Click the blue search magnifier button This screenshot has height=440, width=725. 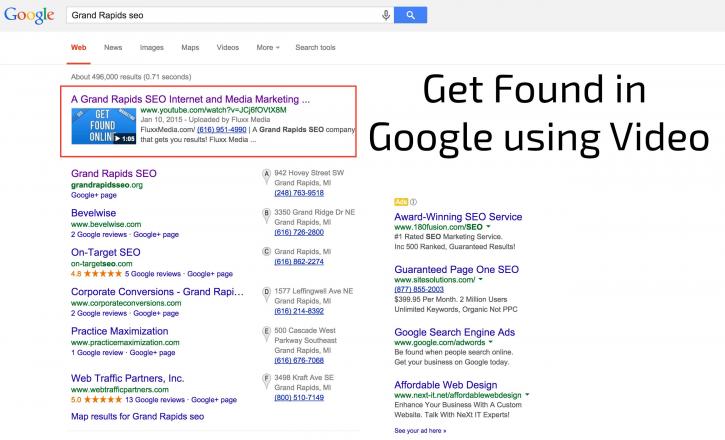pyautogui.click(x=410, y=15)
